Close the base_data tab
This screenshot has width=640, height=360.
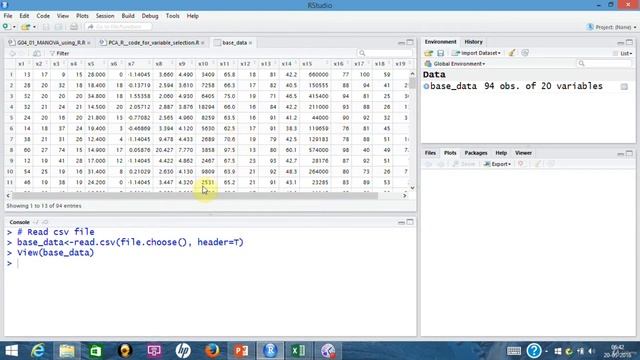coord(251,43)
